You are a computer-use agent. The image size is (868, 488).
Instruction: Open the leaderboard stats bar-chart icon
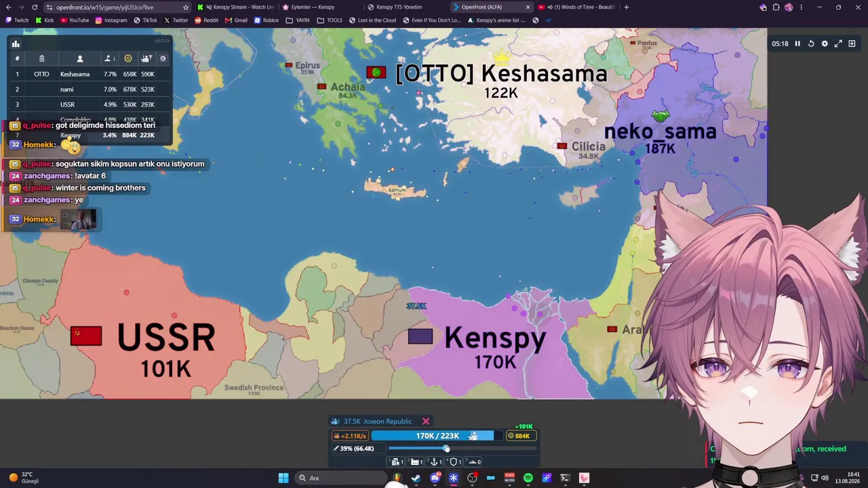point(16,44)
